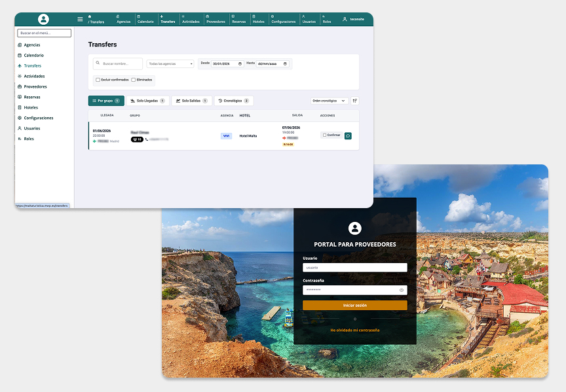
Task: Switch to the Solo Llegadas tab
Action: [147, 101]
